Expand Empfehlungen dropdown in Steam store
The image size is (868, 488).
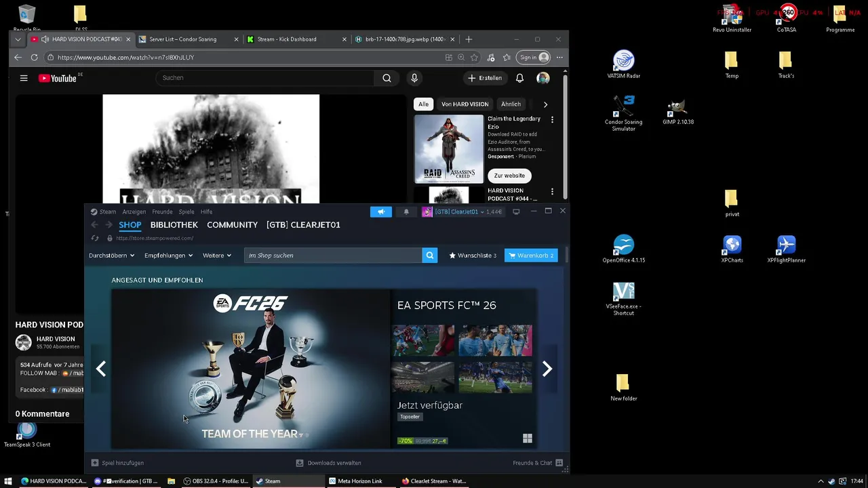click(x=168, y=256)
